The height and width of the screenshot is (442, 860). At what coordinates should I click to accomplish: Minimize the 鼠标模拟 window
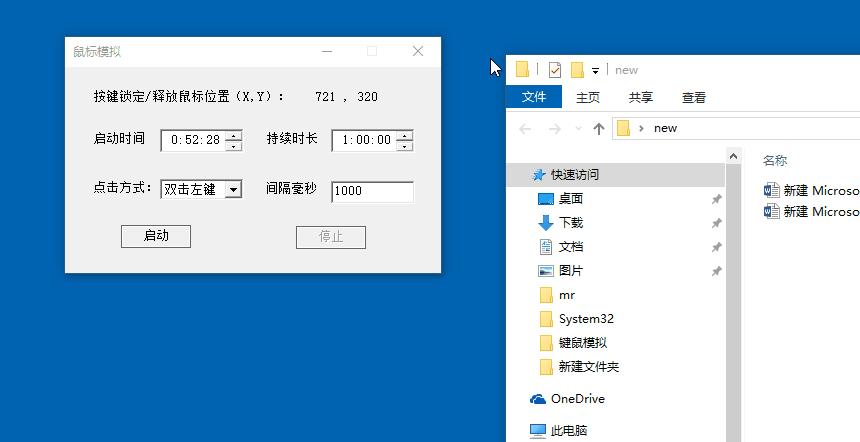pos(327,52)
